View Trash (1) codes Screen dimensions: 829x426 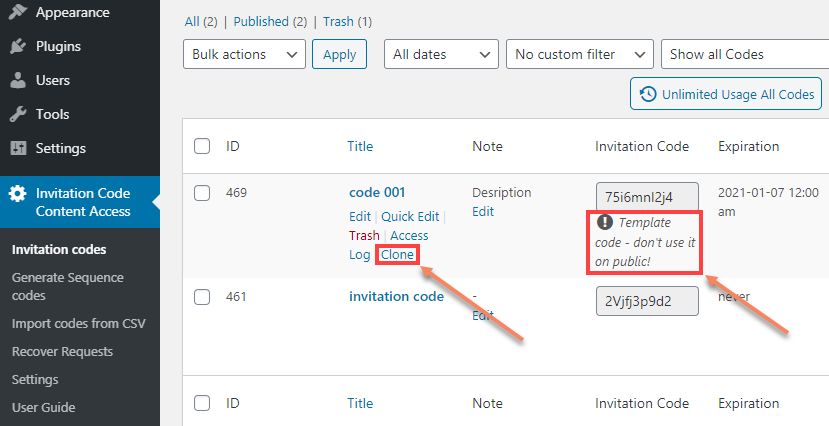(347, 22)
